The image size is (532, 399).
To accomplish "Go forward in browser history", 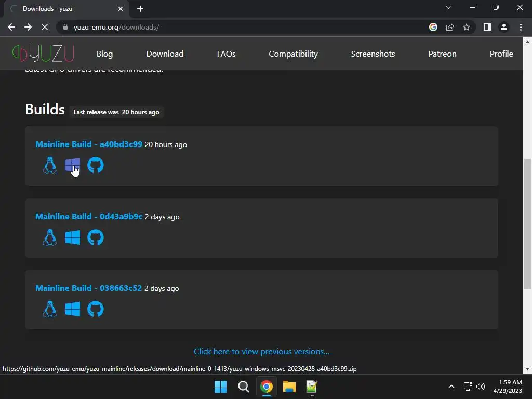I will pos(28,27).
